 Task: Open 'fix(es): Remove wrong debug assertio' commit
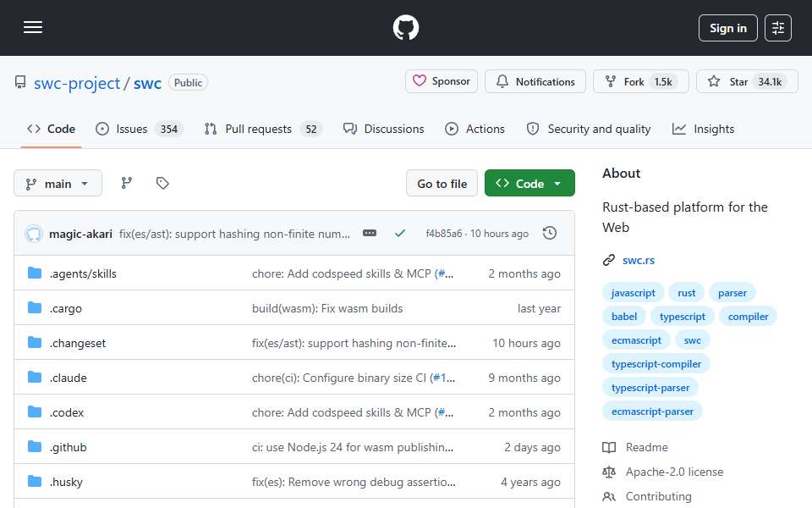pos(354,482)
